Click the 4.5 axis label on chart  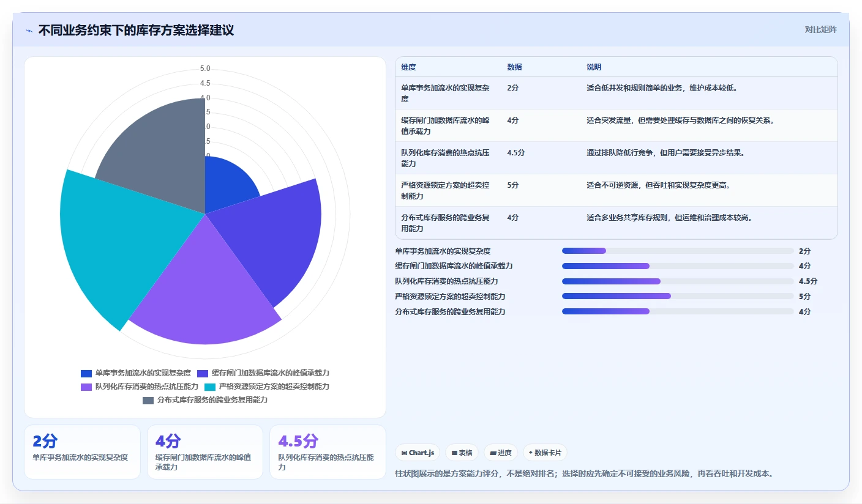205,83
